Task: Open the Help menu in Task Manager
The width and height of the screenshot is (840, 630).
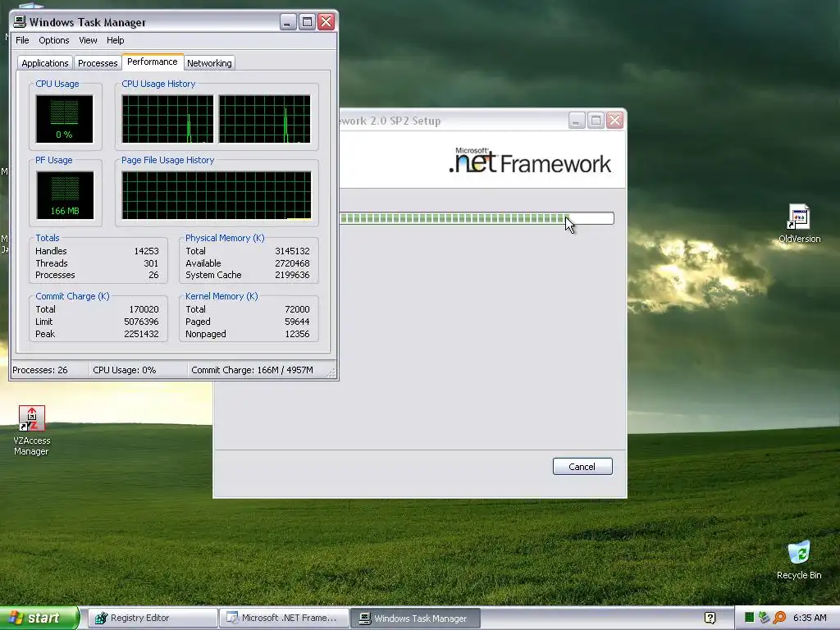Action: 115,40
